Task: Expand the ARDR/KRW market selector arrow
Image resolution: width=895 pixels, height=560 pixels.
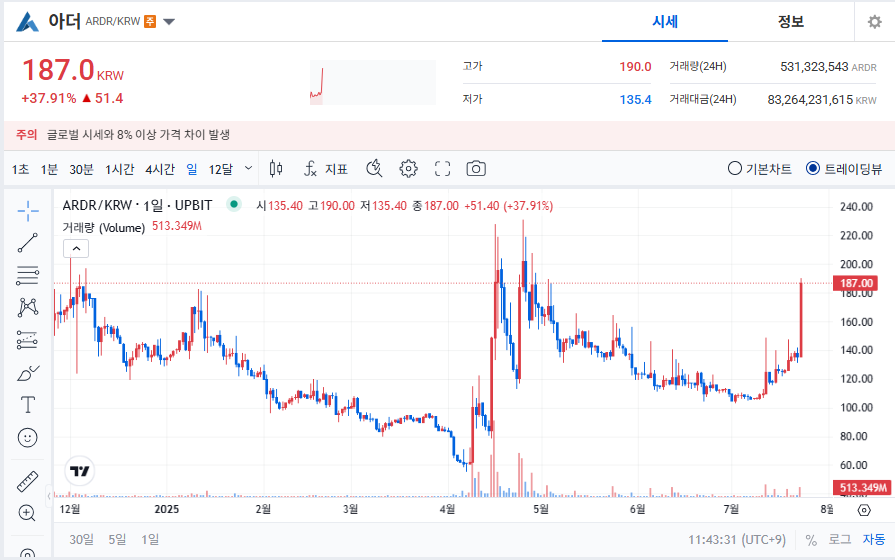Action: click(169, 22)
